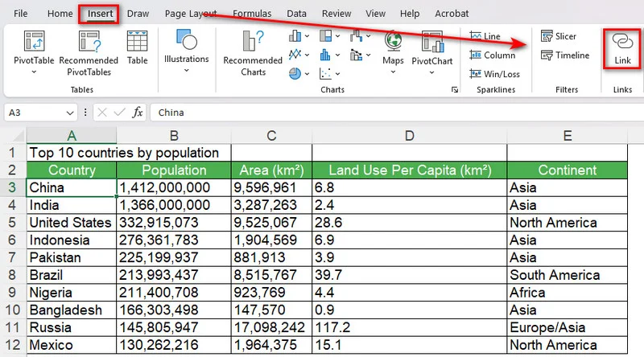Insert a Table from the Tables group
The height and width of the screenshot is (357, 644).
point(137,47)
